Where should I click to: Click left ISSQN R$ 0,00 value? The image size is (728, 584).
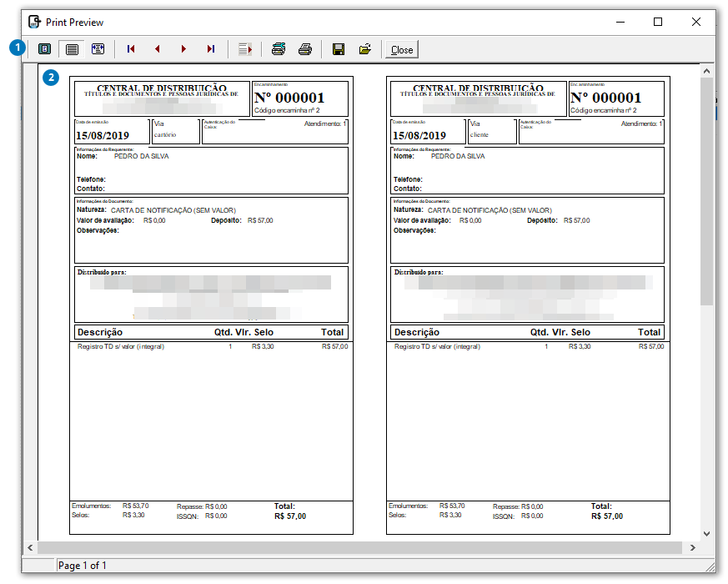pyautogui.click(x=216, y=516)
